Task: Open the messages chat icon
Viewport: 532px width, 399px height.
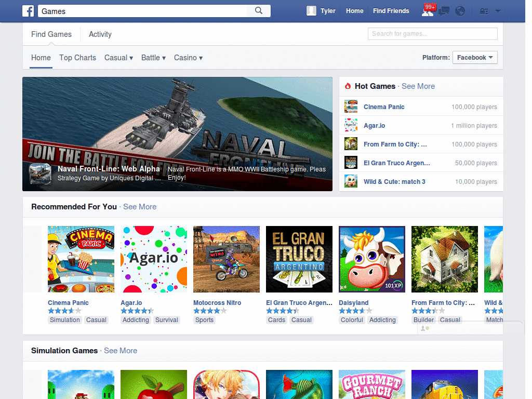Action: (444, 11)
